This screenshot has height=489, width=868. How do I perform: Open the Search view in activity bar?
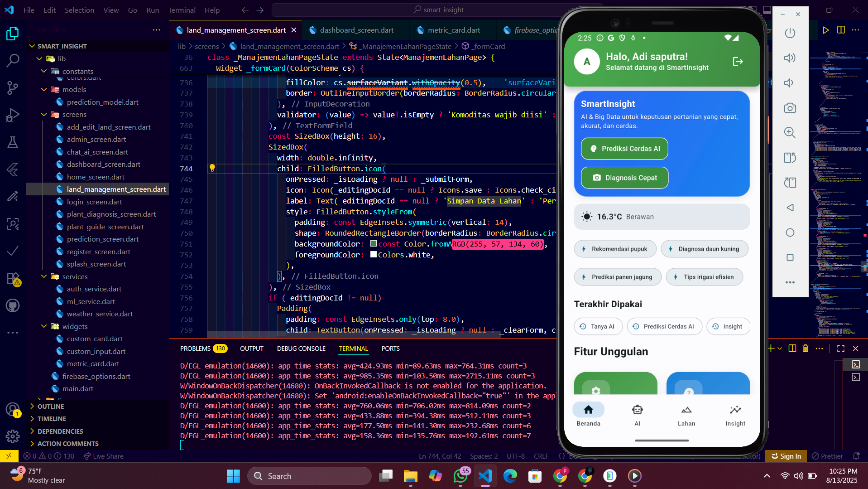click(x=13, y=60)
